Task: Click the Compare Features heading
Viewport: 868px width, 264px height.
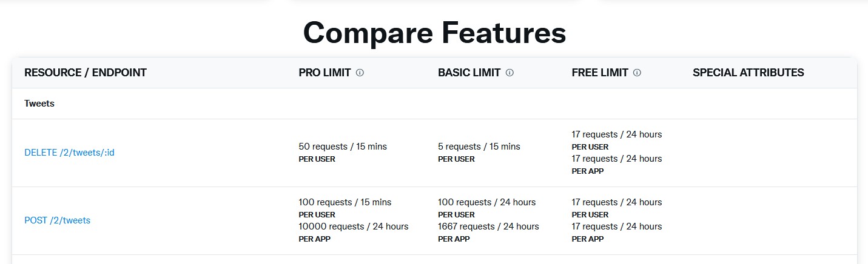Action: (x=434, y=33)
